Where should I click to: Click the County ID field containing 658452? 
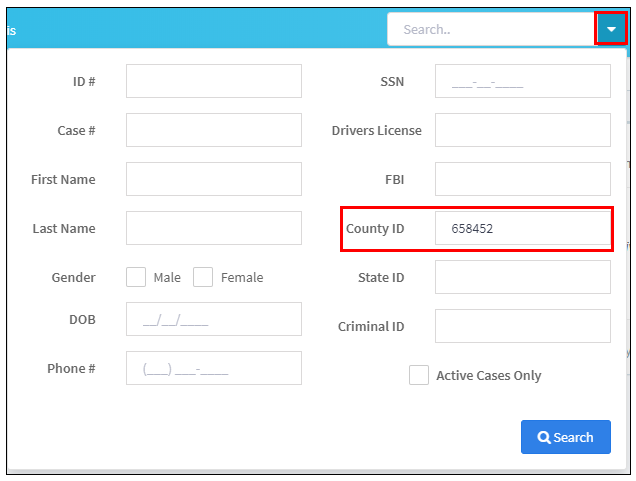523,228
